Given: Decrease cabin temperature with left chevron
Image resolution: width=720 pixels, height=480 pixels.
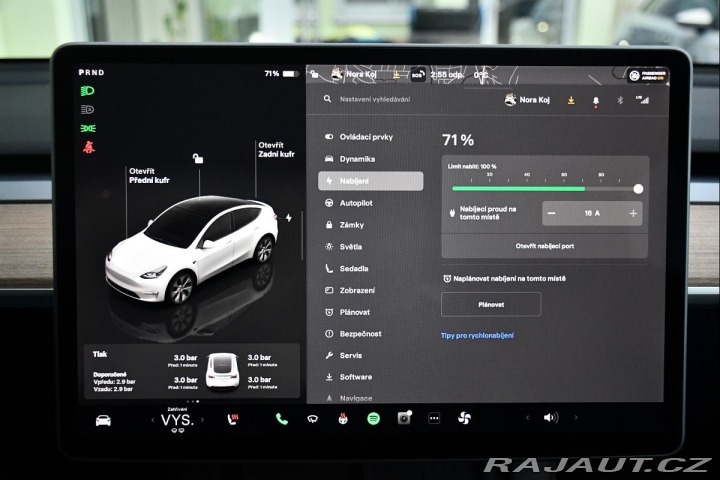Looking at the screenshot, I should (153, 420).
